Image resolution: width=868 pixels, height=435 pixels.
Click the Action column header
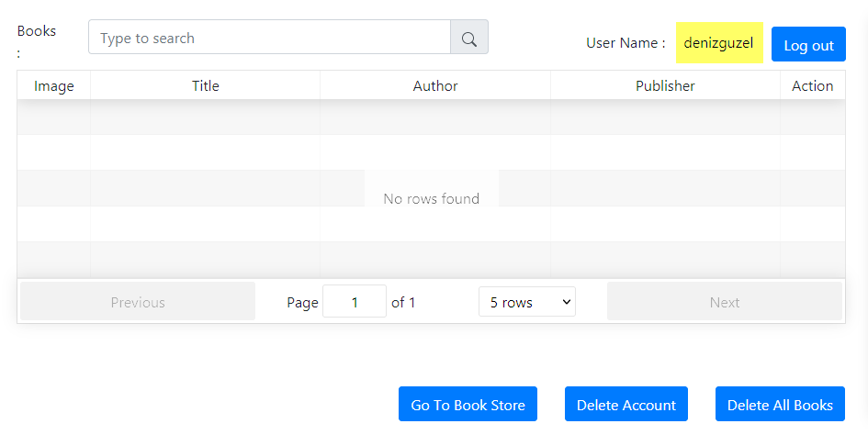tap(812, 86)
